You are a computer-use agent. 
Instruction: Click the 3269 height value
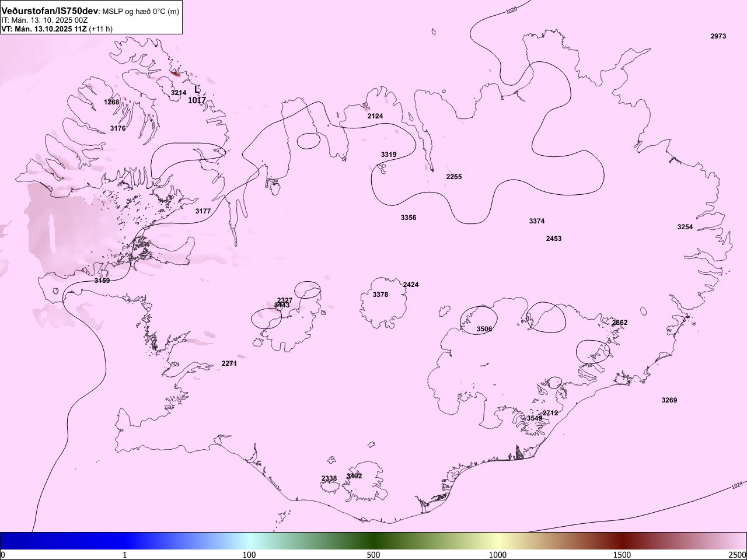(x=669, y=400)
